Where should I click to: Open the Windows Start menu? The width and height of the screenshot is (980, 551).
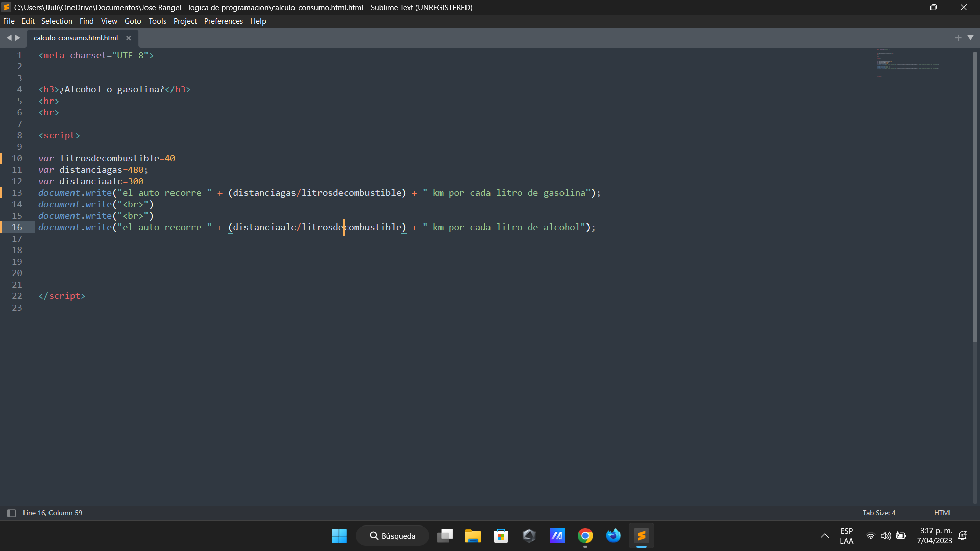click(x=339, y=536)
